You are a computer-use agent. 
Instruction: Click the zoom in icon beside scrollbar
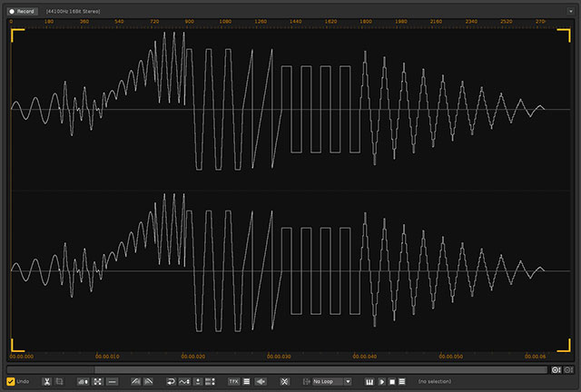tap(556, 370)
